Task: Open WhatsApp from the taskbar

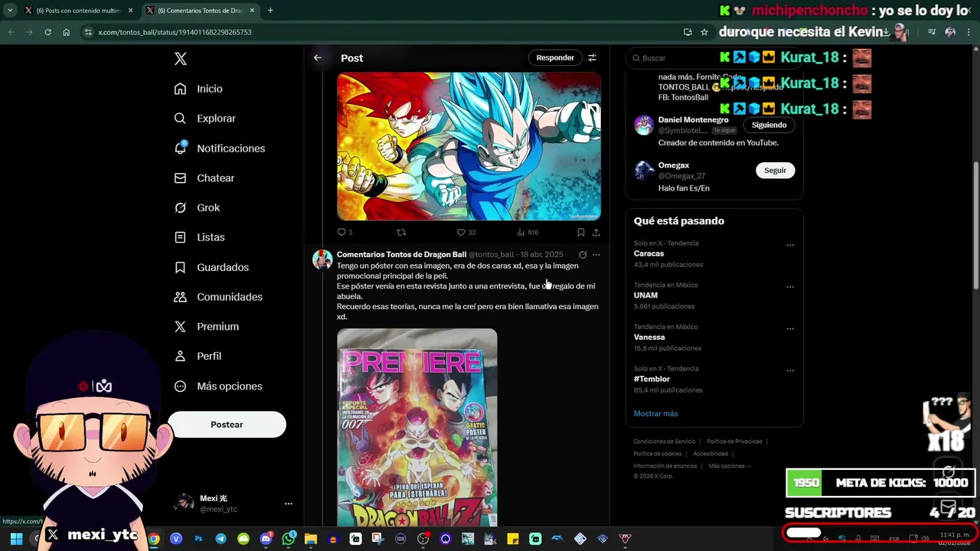Action: tap(289, 539)
